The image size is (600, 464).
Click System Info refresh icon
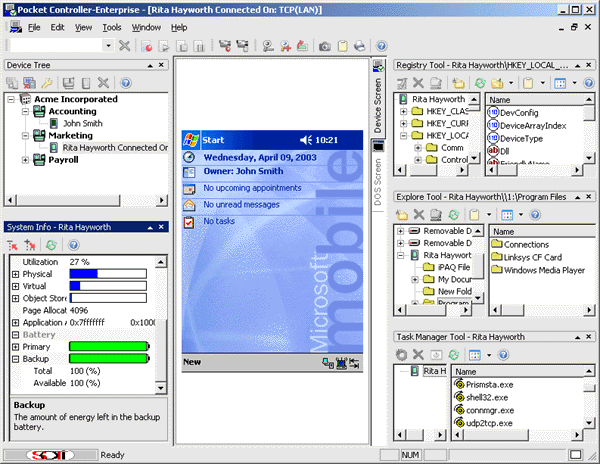click(x=51, y=245)
